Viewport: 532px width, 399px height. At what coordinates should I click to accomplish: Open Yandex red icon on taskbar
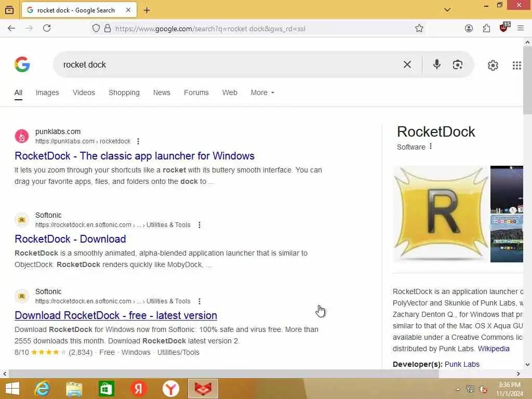[138, 389]
